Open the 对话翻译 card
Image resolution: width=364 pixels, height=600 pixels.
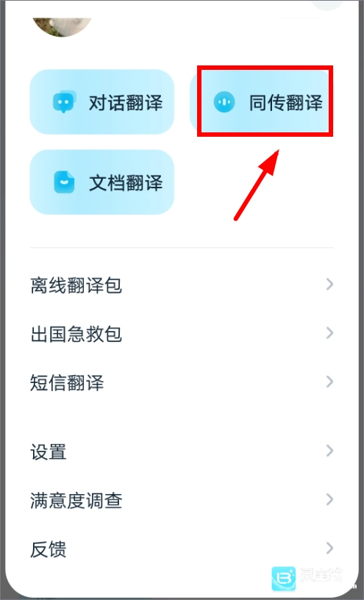[101, 101]
